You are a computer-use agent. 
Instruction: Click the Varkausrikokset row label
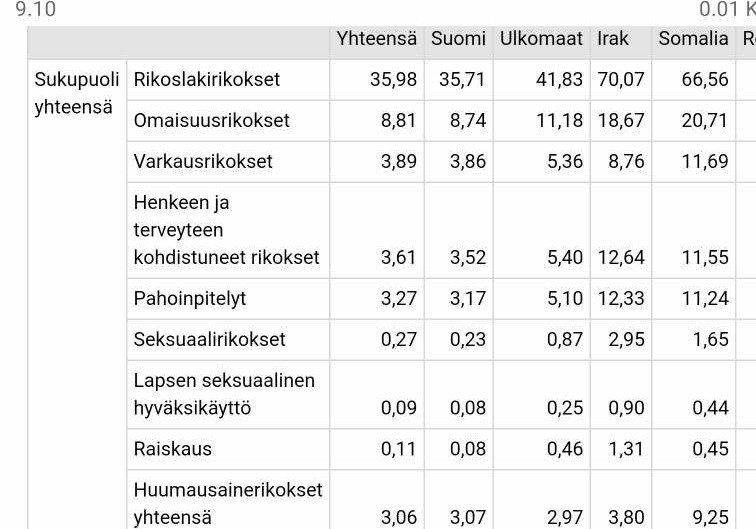[203, 162]
